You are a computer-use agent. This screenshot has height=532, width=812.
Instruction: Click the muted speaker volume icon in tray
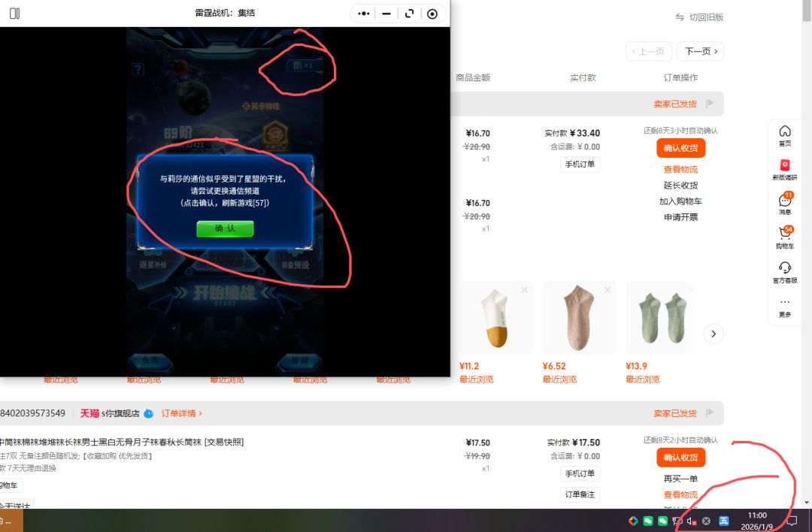(692, 521)
